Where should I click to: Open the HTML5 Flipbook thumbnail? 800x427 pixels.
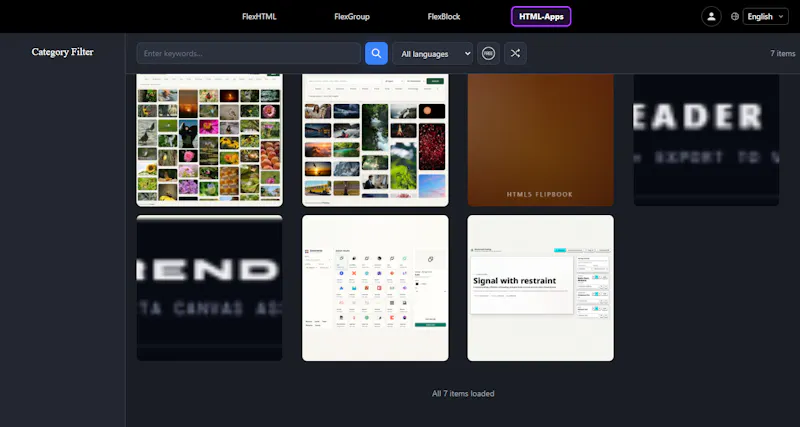click(x=540, y=140)
